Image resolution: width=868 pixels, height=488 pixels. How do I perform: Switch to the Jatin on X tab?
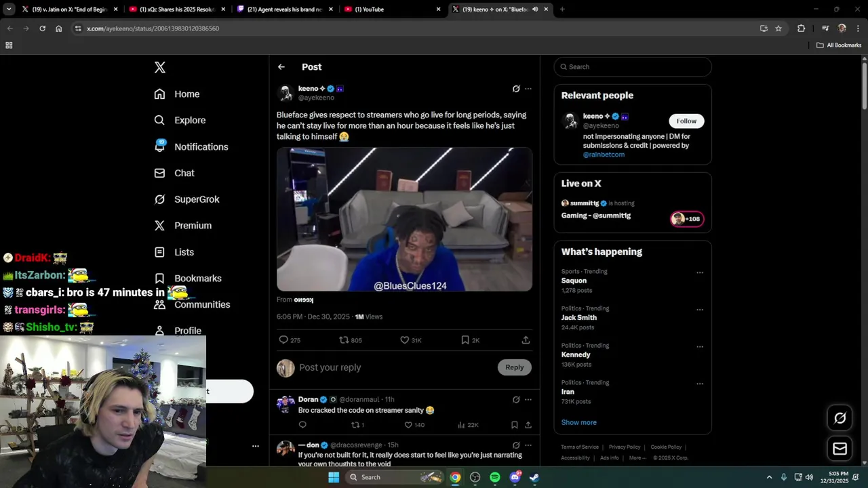[x=70, y=9]
